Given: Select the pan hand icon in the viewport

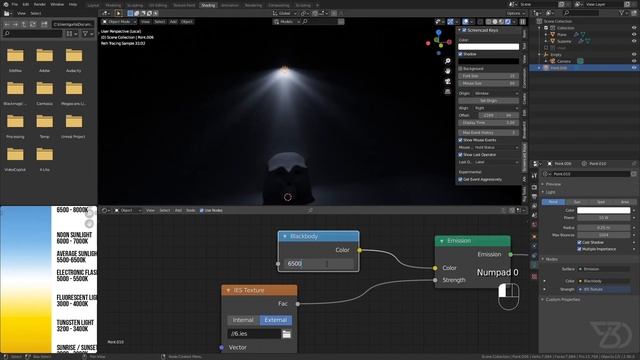Looking at the screenshot, I should pos(448,71).
